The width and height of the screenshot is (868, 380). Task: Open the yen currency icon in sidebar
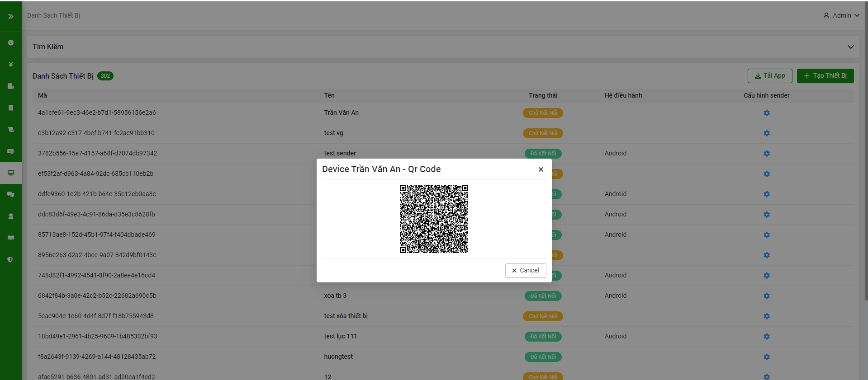pyautogui.click(x=11, y=65)
